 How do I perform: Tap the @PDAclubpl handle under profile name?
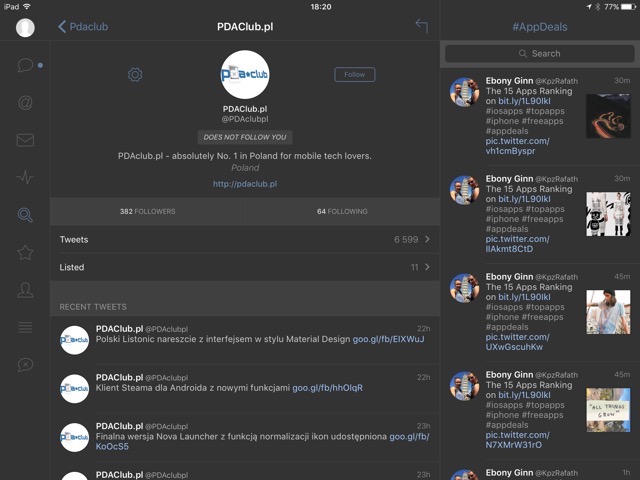pyautogui.click(x=245, y=119)
